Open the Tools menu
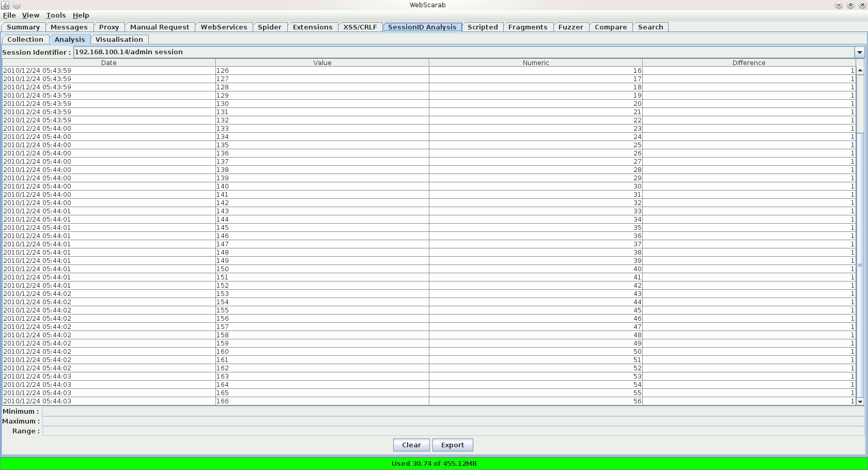The width and height of the screenshot is (868, 470). [x=56, y=15]
